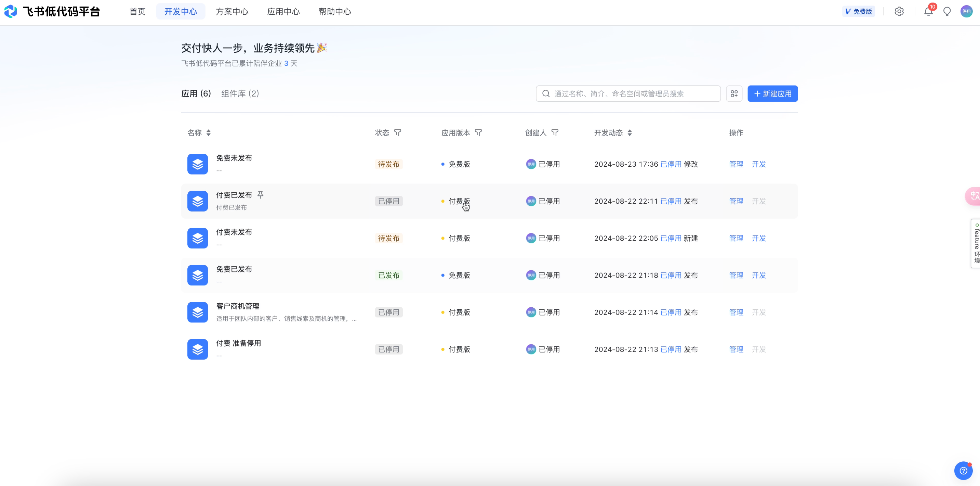Image resolution: width=980 pixels, height=486 pixels.
Task: Click the app name 付费 准备停用
Action: 239,343
